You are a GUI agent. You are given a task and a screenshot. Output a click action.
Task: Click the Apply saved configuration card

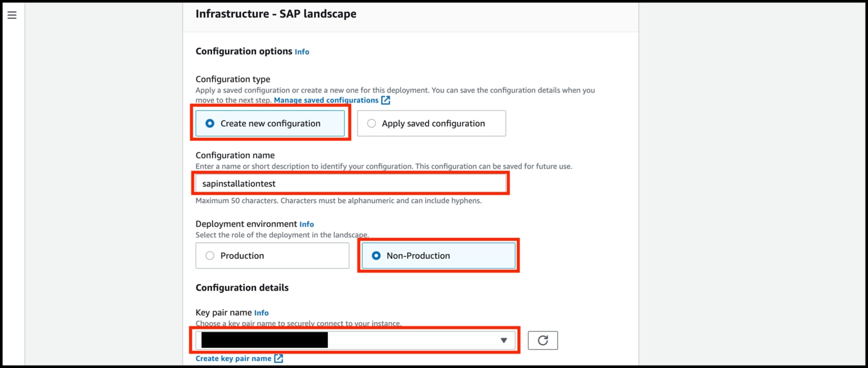tap(431, 123)
